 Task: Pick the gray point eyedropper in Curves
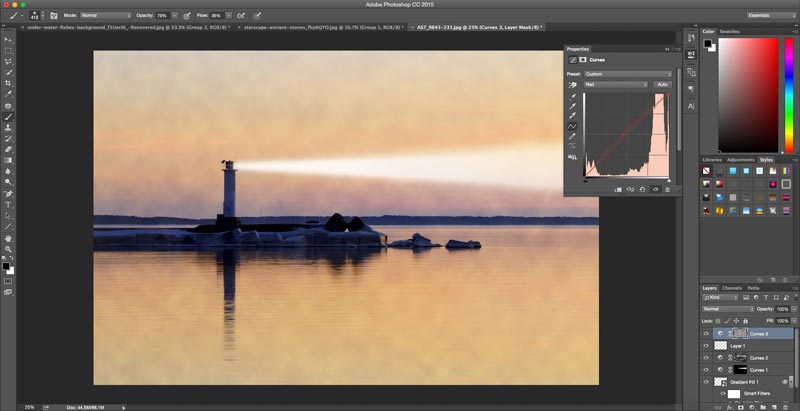tap(572, 106)
